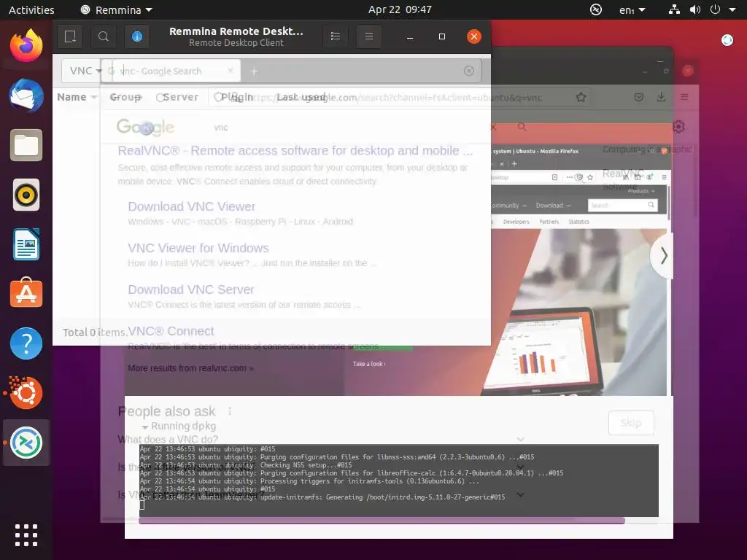
Task: Open the Download dropdown in the slideshow website
Action: 553,206
